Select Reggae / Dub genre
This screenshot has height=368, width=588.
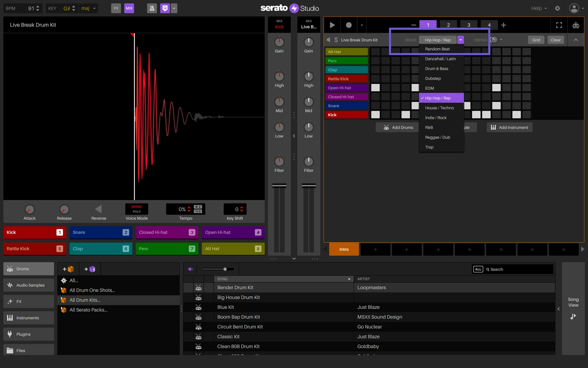tap(441, 137)
